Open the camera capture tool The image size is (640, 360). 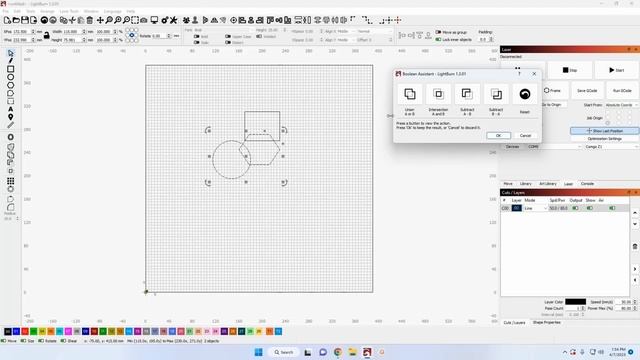pos(144,20)
